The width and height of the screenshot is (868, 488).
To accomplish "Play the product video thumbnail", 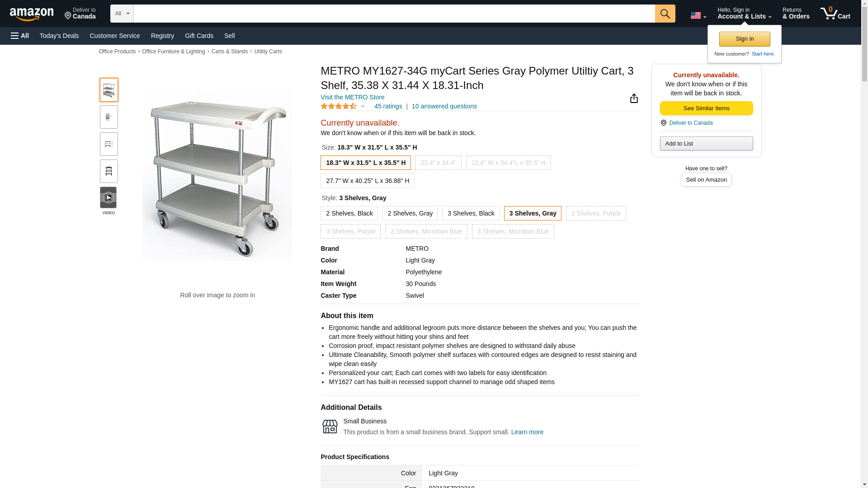I will 108,197.
